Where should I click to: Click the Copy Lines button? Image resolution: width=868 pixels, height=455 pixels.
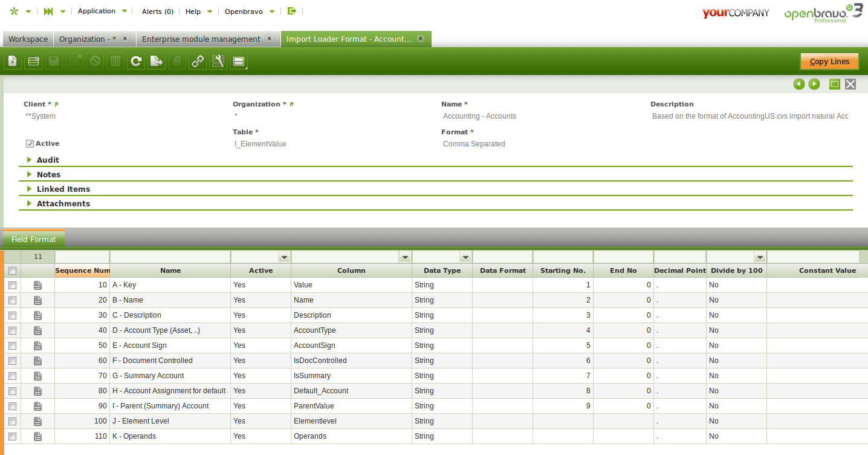[829, 61]
